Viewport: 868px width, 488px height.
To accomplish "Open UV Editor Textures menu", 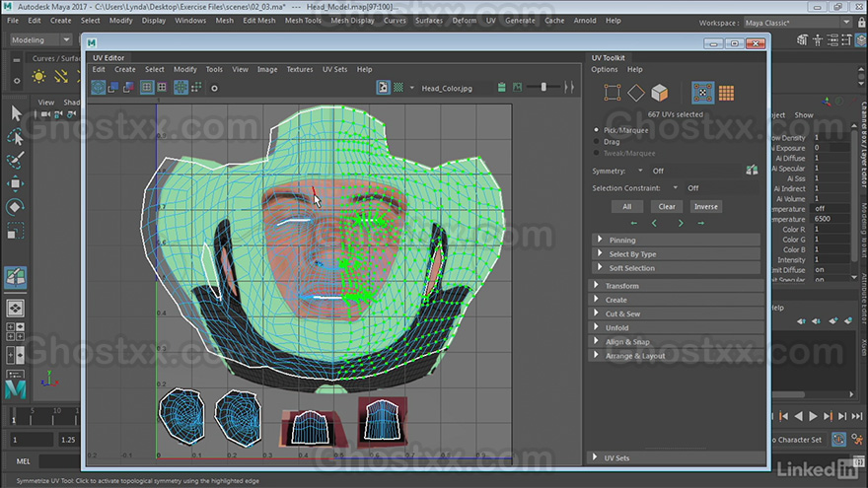I will pyautogui.click(x=300, y=69).
